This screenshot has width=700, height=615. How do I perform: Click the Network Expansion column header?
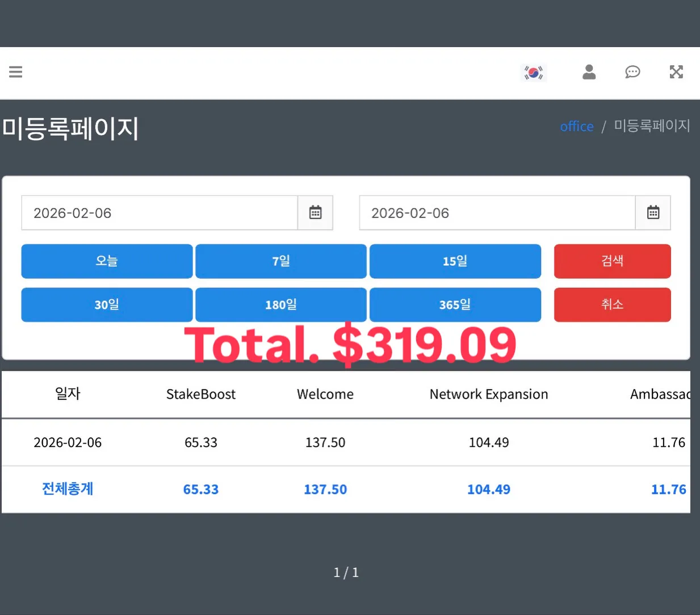point(489,394)
